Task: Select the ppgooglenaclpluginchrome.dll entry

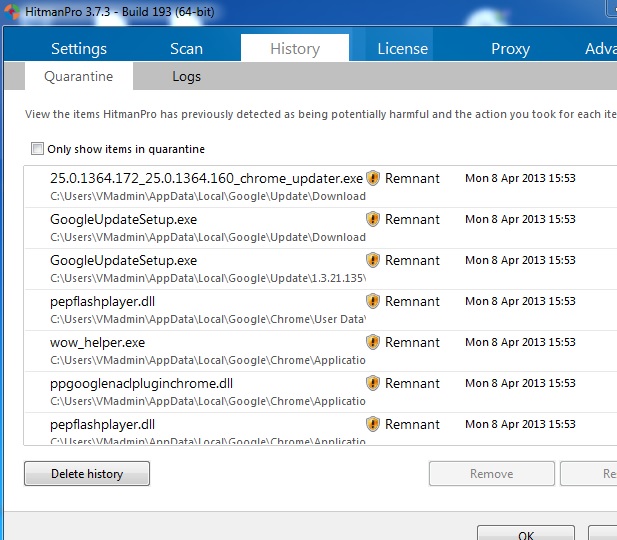Action: click(321, 392)
